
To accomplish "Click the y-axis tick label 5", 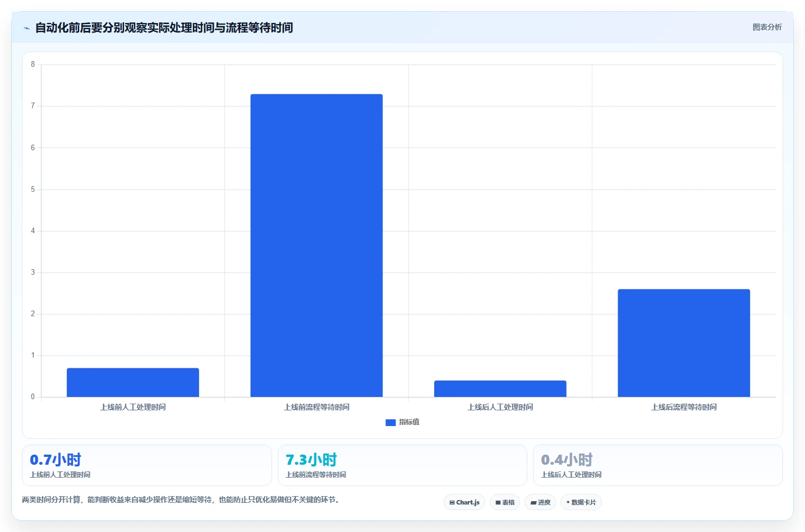I will pos(33,189).
